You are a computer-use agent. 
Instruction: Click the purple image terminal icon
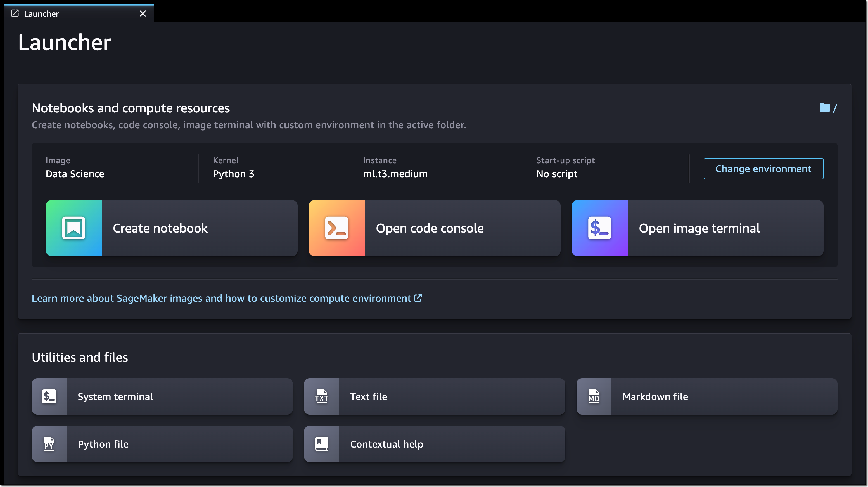[599, 228]
